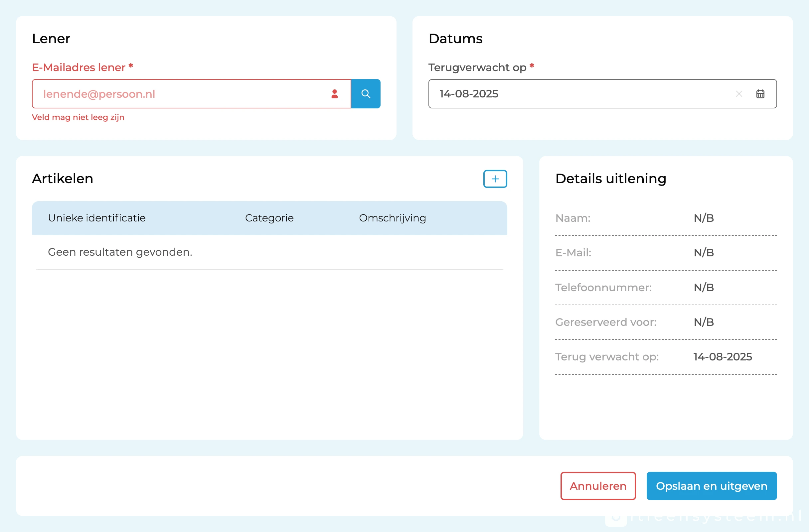809x532 pixels.
Task: Click the calendar icon beside 14-08-2025
Action: (x=760, y=94)
